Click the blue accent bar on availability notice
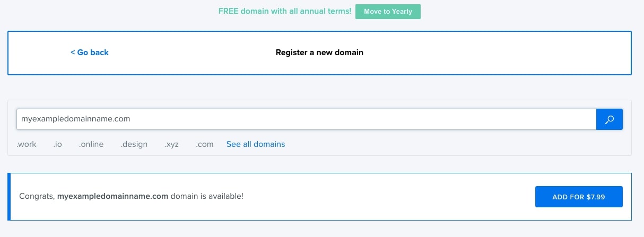Screen dimensions: 644x237 (x=9, y=196)
